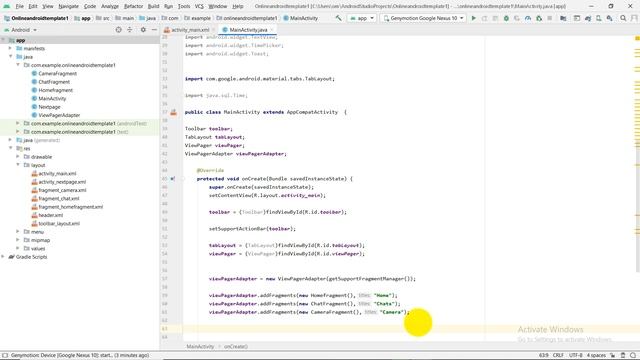Click 'onCreate()' breadcrumb at editor bottom
Screen dimensions: 640x360
coord(236,346)
